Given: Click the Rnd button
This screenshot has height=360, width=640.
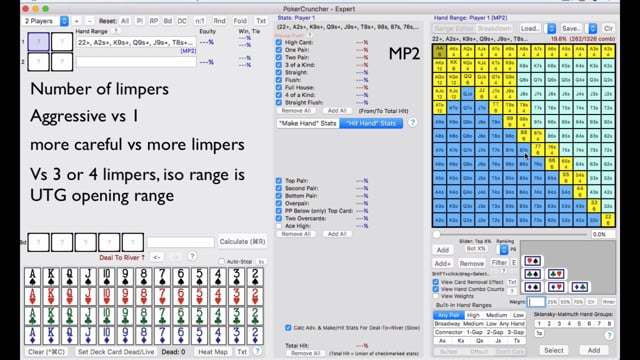Looking at the screenshot, I should click(x=219, y=21).
